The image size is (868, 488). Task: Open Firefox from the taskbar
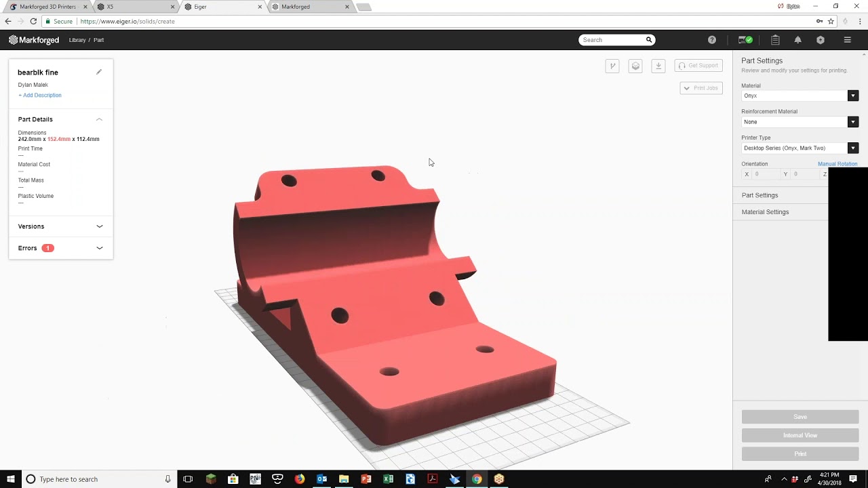(300, 479)
